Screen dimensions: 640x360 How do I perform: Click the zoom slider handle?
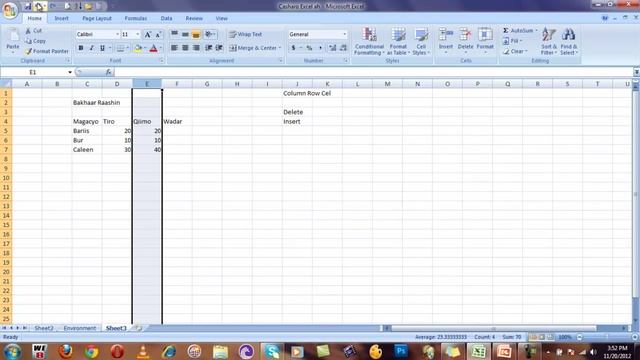[x=607, y=337]
